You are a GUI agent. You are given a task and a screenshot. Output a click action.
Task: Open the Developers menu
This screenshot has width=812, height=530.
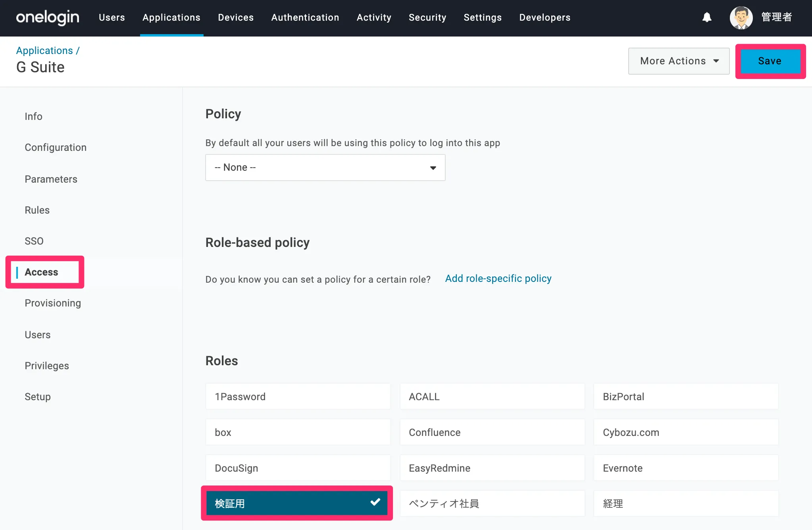coord(545,17)
